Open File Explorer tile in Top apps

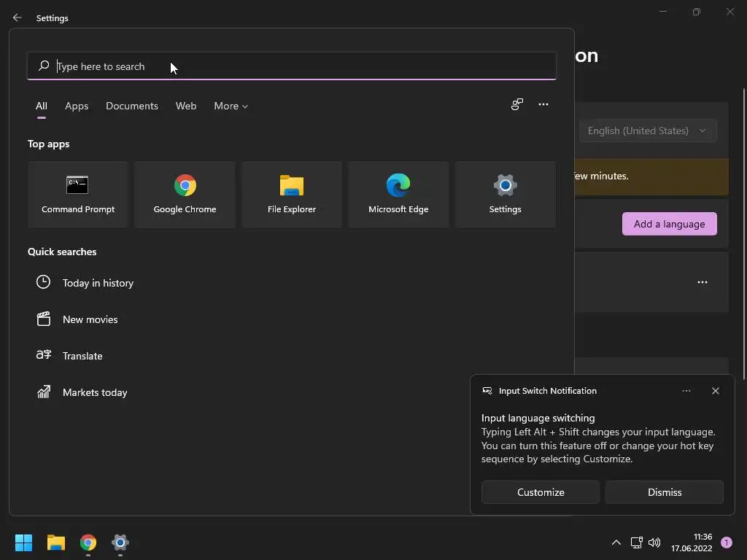(292, 195)
